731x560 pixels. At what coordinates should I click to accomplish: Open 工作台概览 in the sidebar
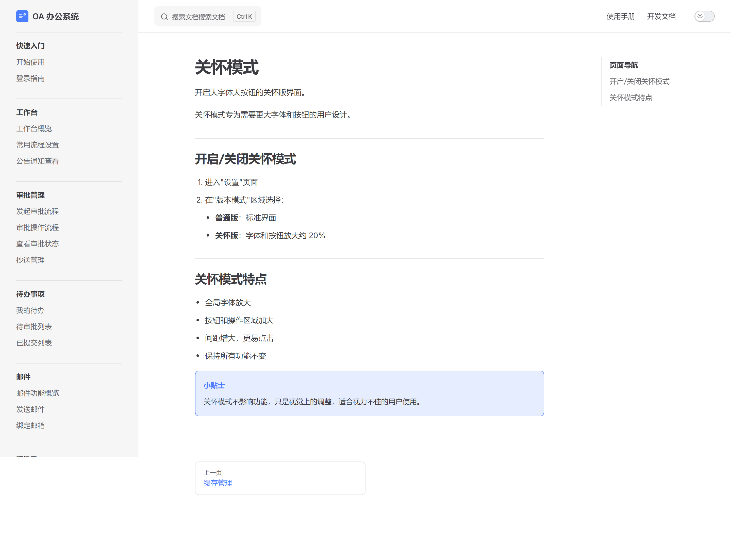tap(34, 128)
